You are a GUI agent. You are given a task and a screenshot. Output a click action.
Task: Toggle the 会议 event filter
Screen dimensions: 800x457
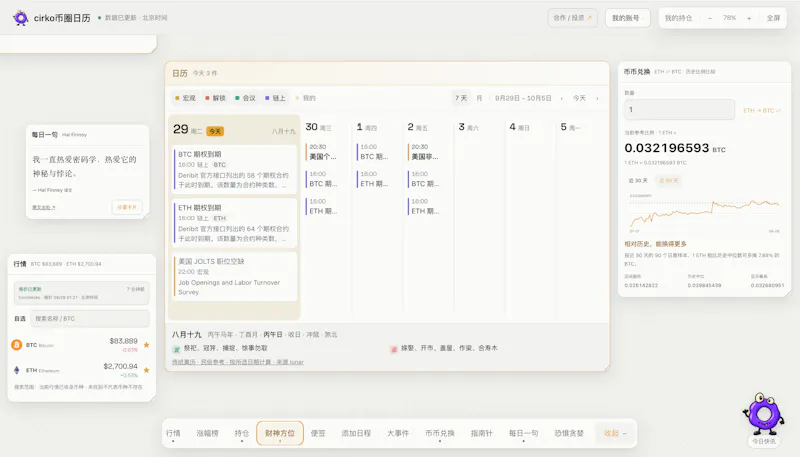245,98
